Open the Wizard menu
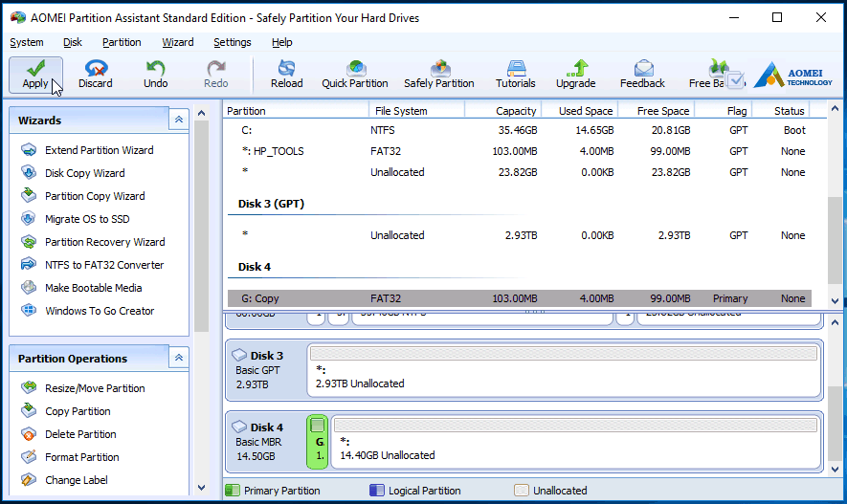 (x=178, y=42)
